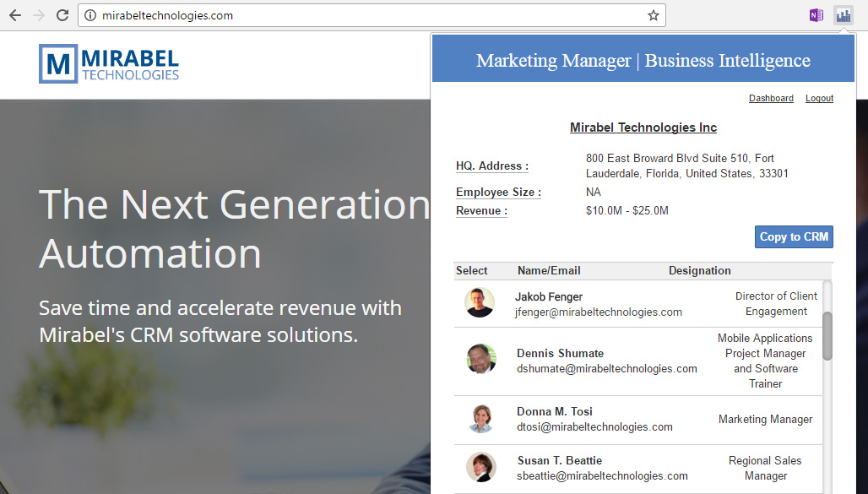Open the OneNote extension icon

816,15
